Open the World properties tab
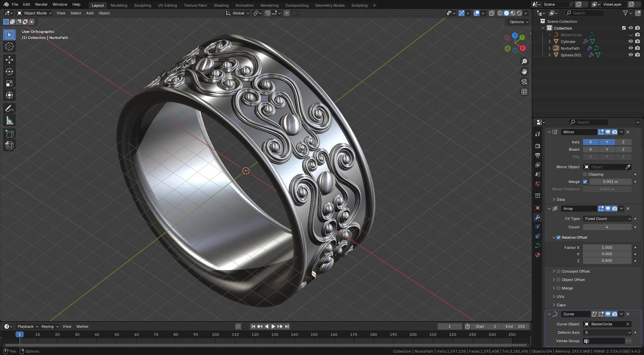The height and width of the screenshot is (355, 644). click(x=538, y=183)
